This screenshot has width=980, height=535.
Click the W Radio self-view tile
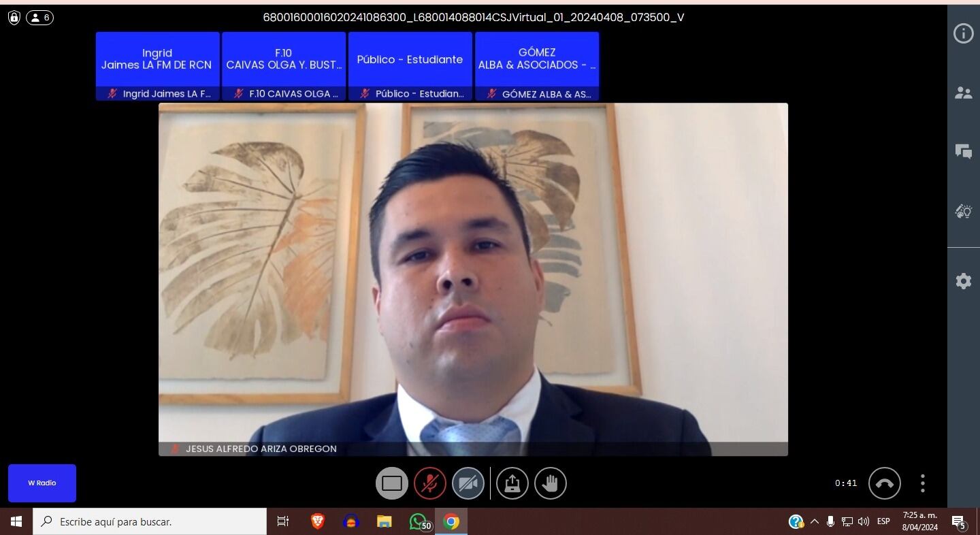click(x=42, y=483)
